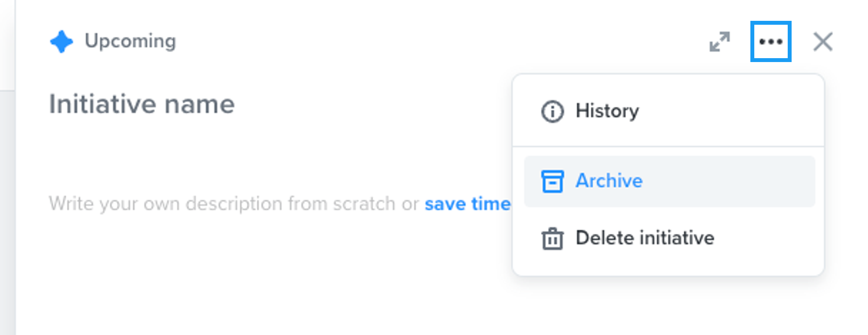Click the save time link
This screenshot has width=868, height=335.
point(467,204)
